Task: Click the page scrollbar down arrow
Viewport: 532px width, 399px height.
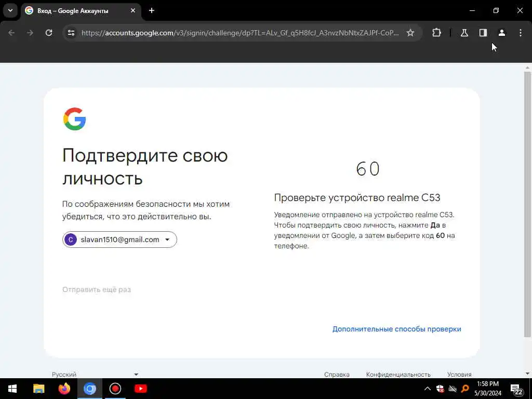Action: (527, 374)
